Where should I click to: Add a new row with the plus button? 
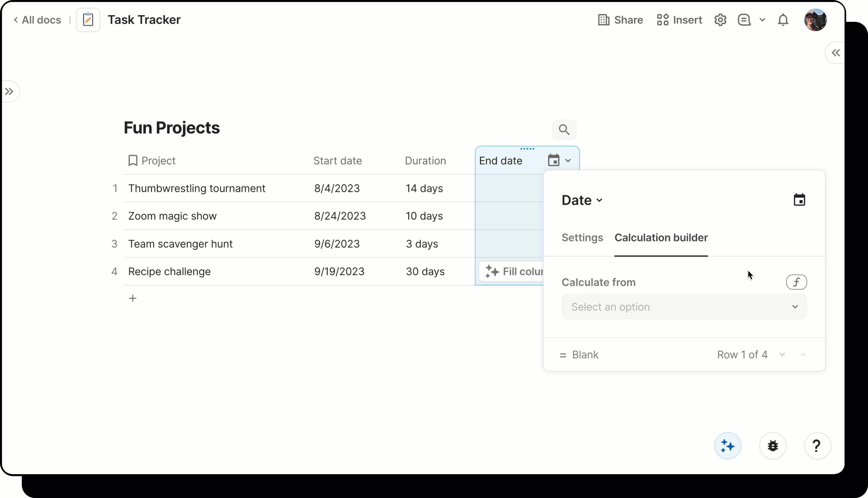pos(133,298)
